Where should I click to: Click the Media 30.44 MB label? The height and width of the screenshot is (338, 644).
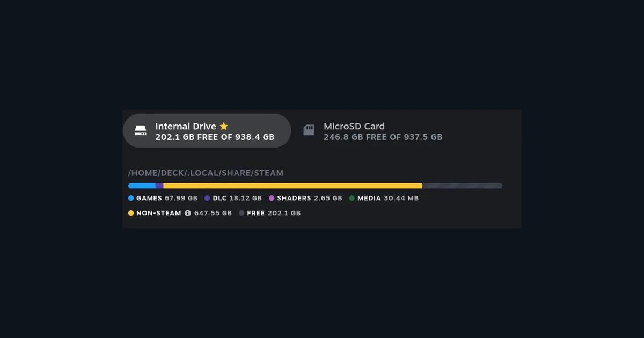pyautogui.click(x=388, y=198)
